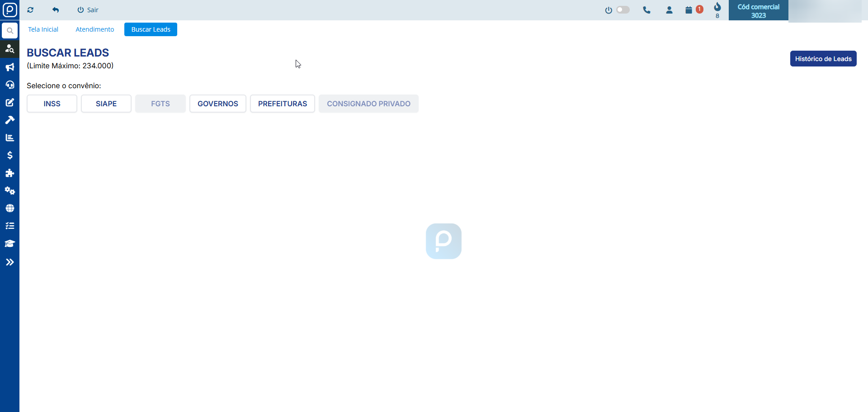The width and height of the screenshot is (868, 412).
Task: Switch to the Tela Inicial tab
Action: pos(43,29)
